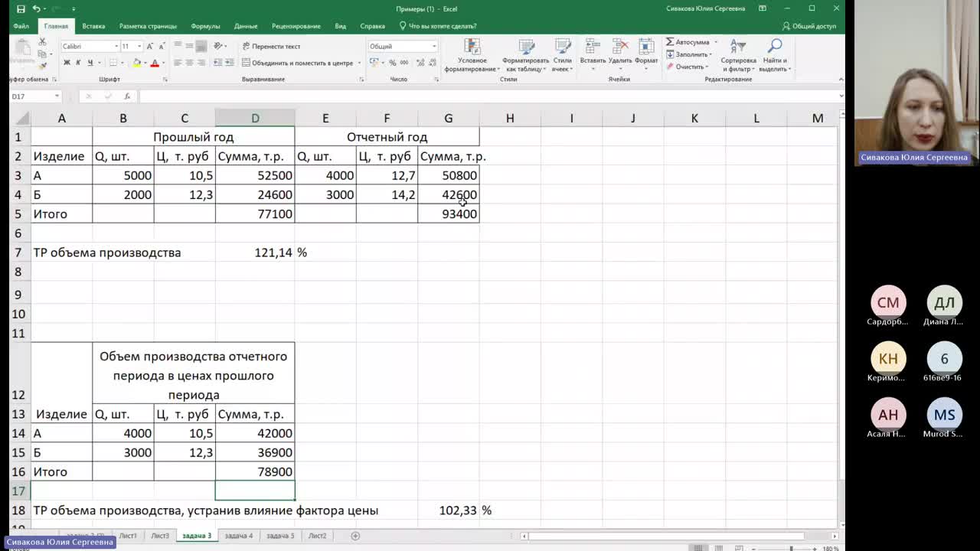
Task: Increase the cell indent
Action: point(229,63)
